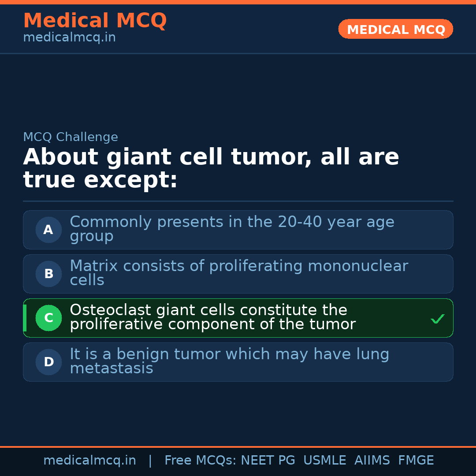The image size is (476, 476).
Task: Click the 'MCQ Challenge' label
Action: [71, 137]
